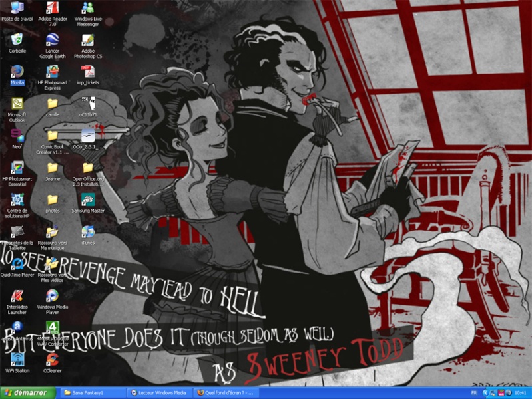Viewport: 532px width, 399px height.
Task: Switch to Quel fond d'écran Firefox window
Action: tap(226, 393)
